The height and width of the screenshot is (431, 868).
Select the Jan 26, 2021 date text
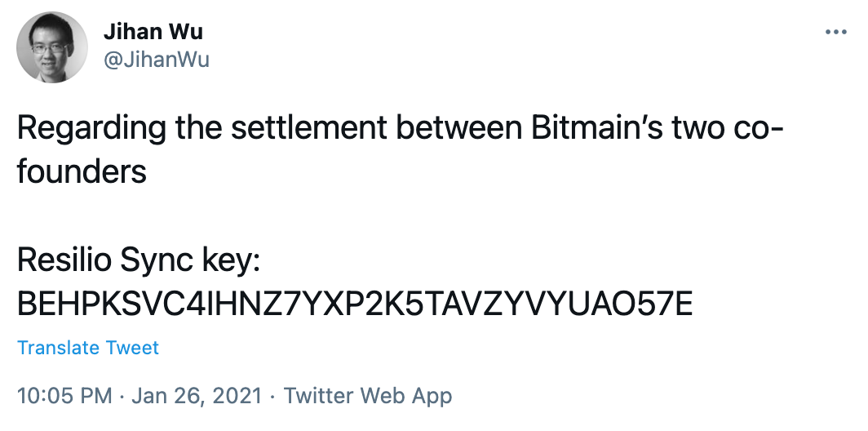(x=197, y=396)
